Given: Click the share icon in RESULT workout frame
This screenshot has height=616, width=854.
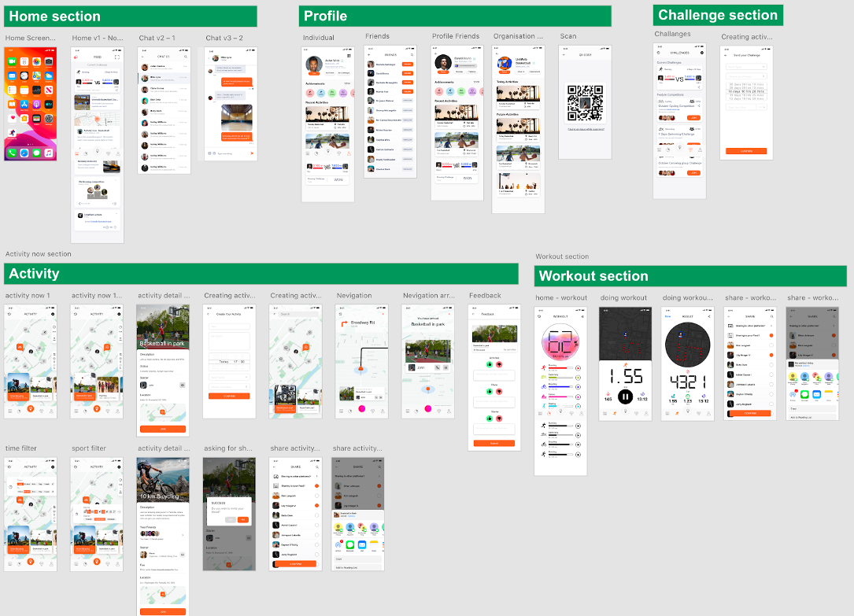Looking at the screenshot, I should click(x=709, y=316).
